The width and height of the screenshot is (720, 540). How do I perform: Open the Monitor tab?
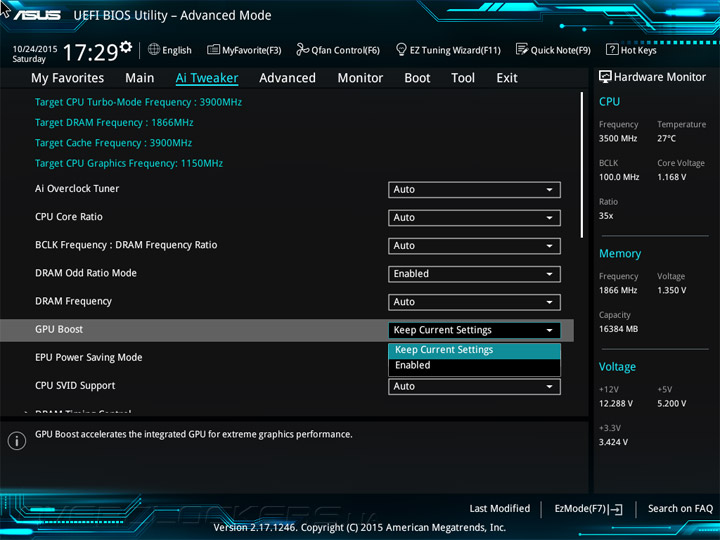[x=360, y=78]
